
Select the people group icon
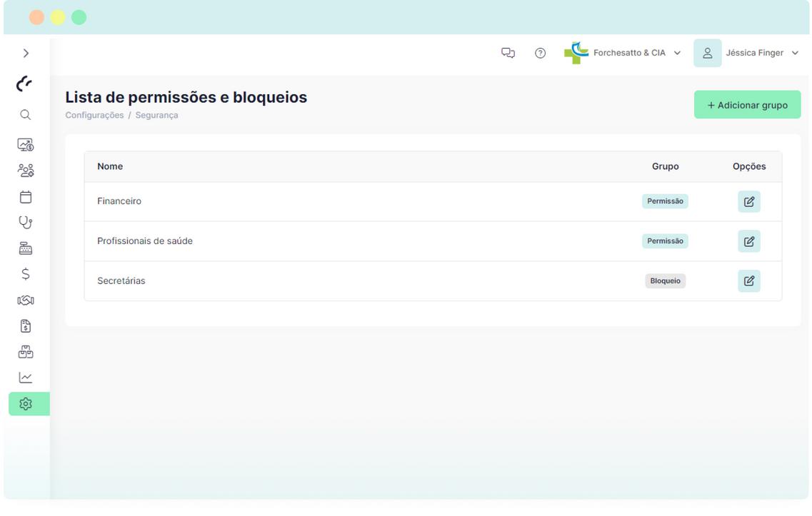pyautogui.click(x=26, y=170)
